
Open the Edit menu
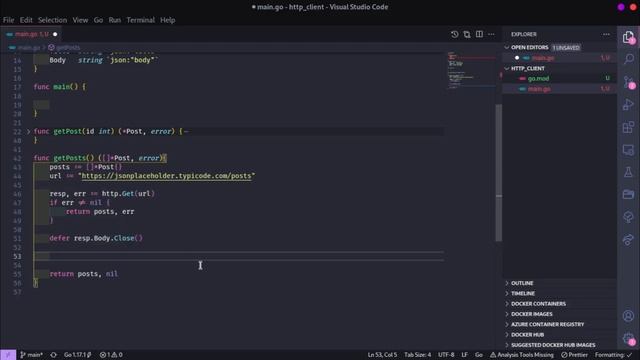pos(26,20)
